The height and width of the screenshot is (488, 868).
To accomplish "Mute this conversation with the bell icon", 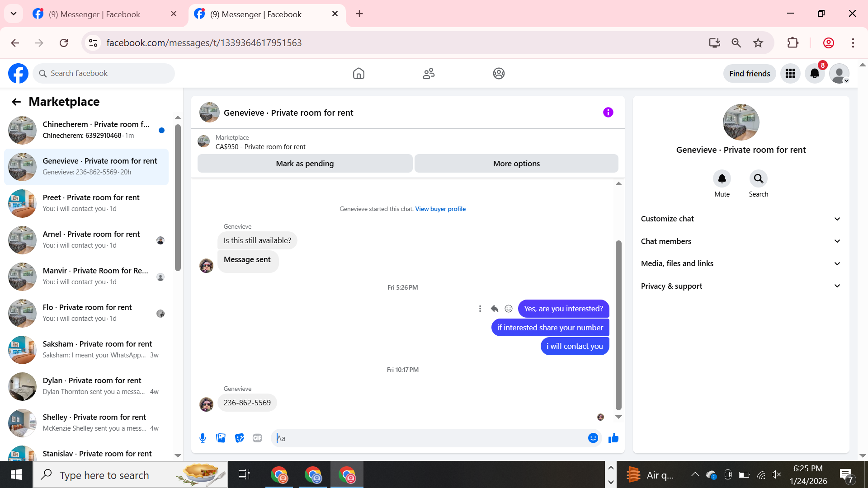I will (722, 179).
